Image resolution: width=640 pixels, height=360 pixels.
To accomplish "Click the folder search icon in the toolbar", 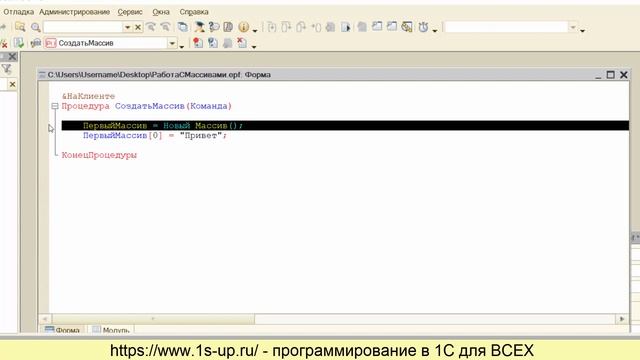I will [20, 27].
